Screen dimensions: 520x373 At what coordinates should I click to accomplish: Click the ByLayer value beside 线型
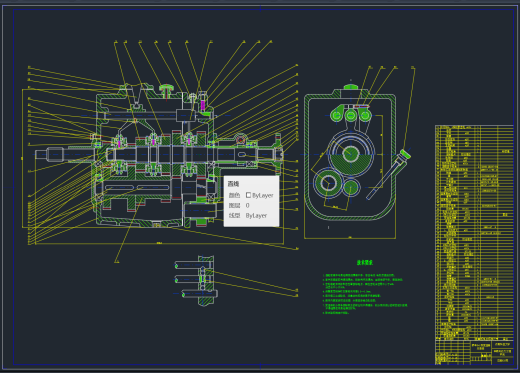point(256,216)
